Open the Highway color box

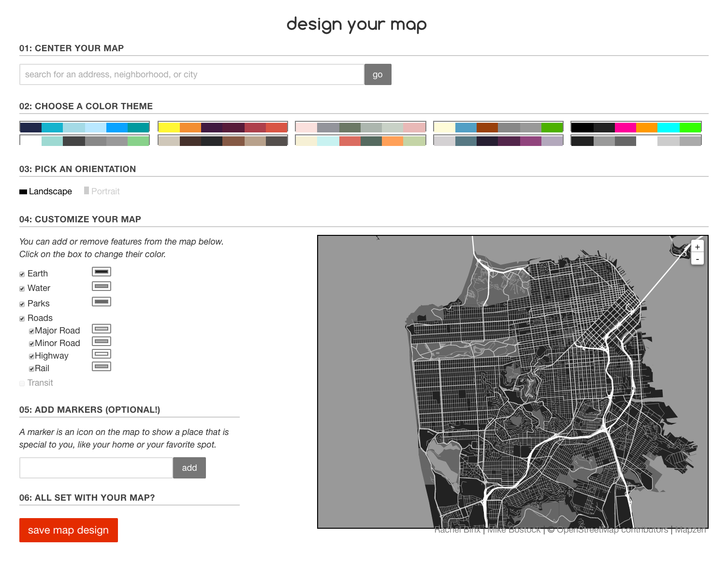(102, 354)
